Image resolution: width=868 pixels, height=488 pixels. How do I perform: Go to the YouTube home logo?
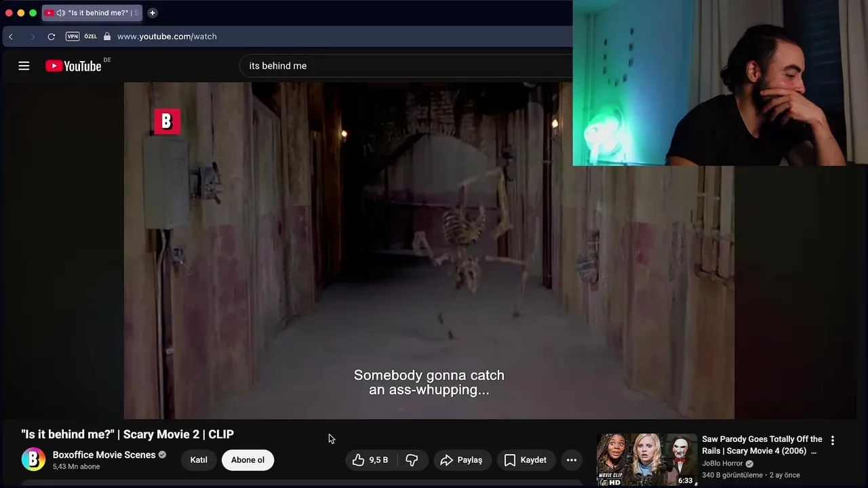point(73,66)
